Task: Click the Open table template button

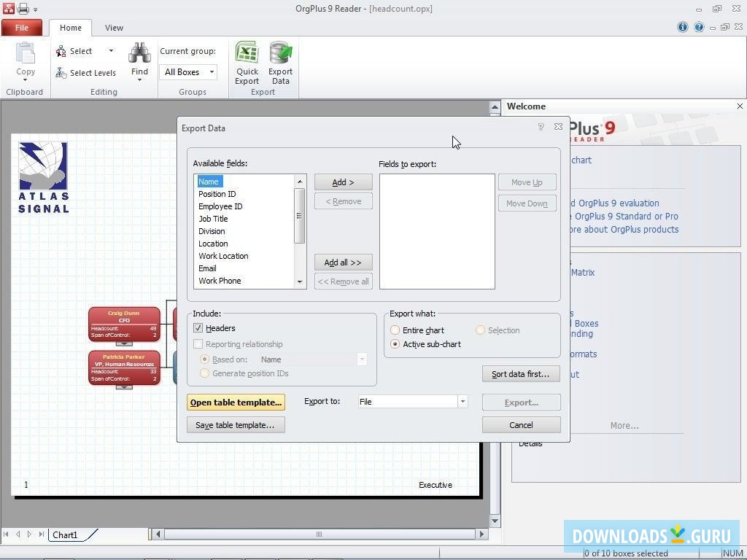Action: tap(235, 402)
